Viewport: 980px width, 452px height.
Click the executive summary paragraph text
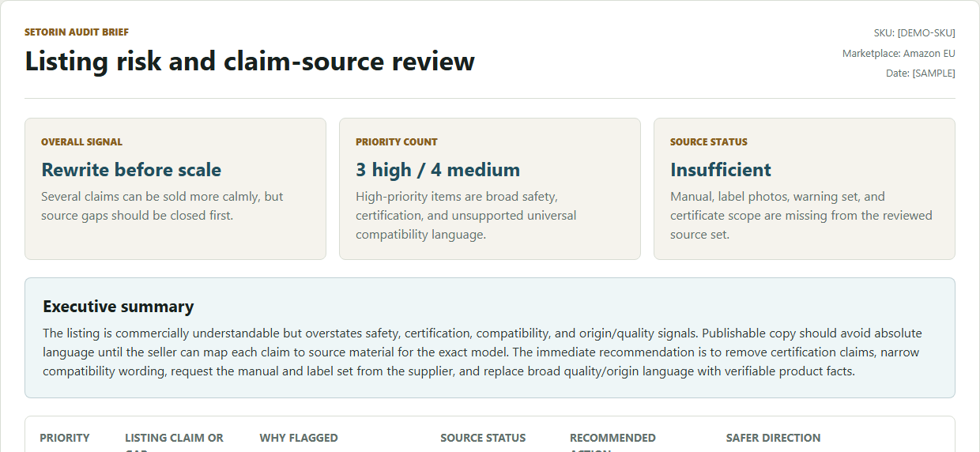pyautogui.click(x=482, y=352)
